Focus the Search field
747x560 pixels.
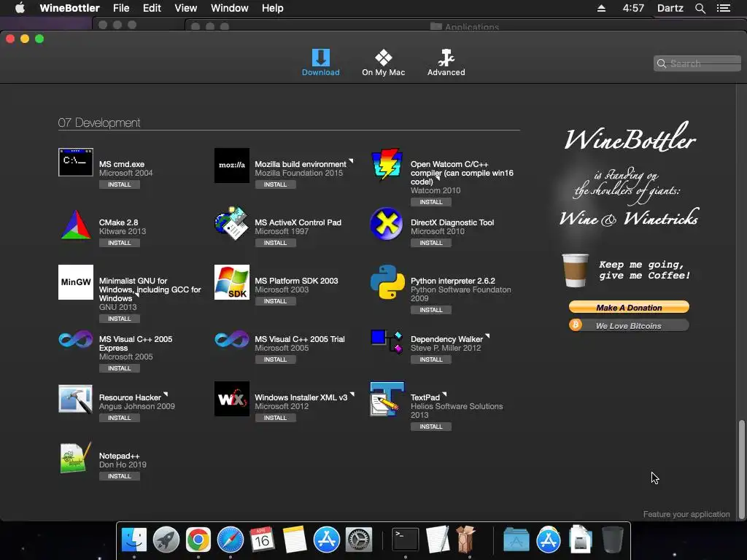pos(697,63)
